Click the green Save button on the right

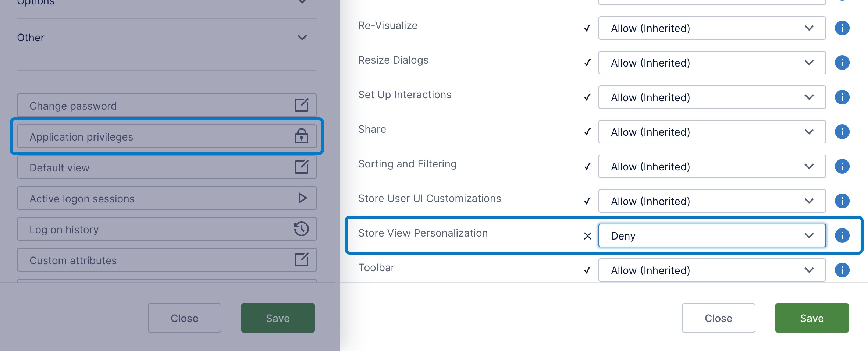[811, 318]
